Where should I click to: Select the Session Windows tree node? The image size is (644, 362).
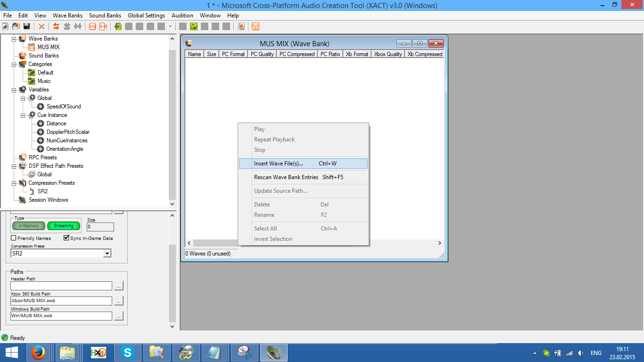[48, 200]
